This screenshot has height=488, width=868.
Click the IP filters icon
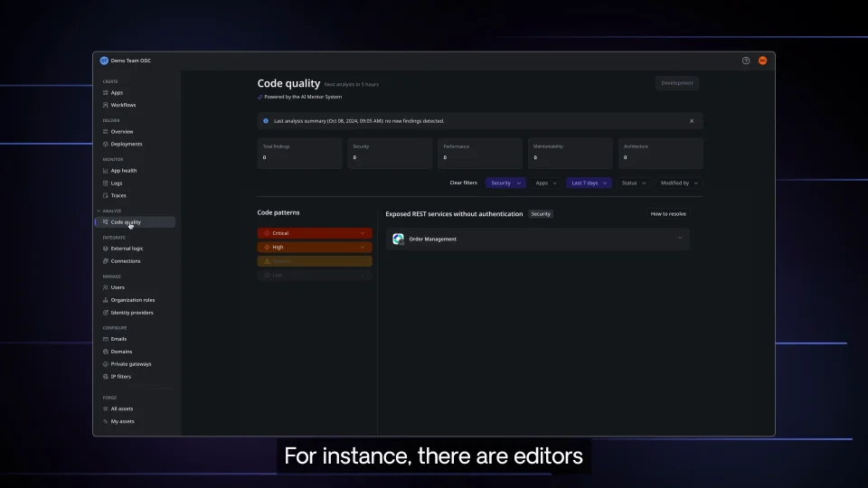click(x=105, y=377)
